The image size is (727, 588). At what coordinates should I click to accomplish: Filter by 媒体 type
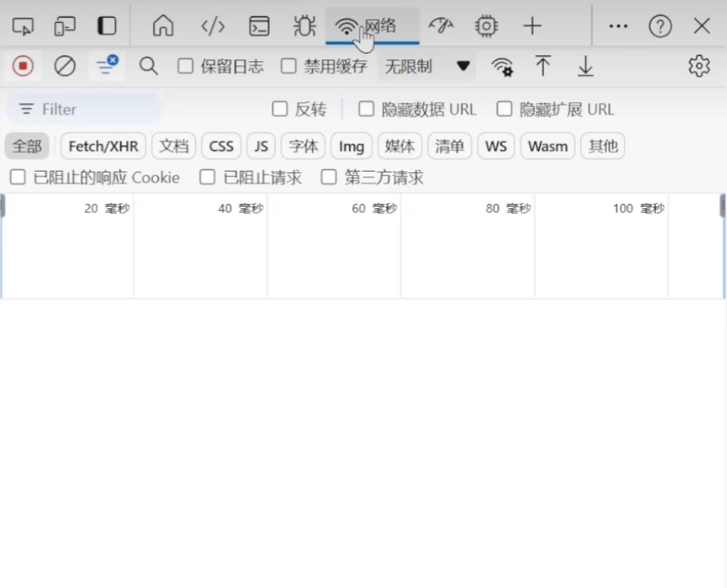pyautogui.click(x=400, y=146)
